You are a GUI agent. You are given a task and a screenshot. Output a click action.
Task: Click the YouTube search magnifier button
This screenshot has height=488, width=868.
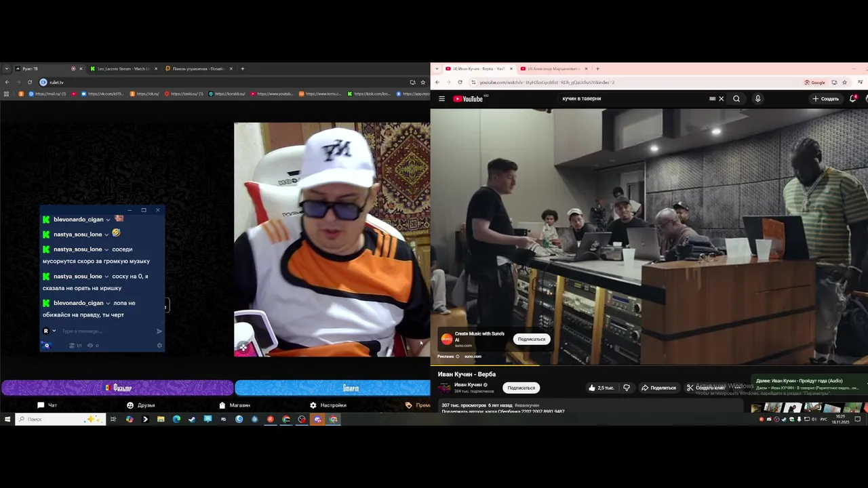(x=736, y=99)
